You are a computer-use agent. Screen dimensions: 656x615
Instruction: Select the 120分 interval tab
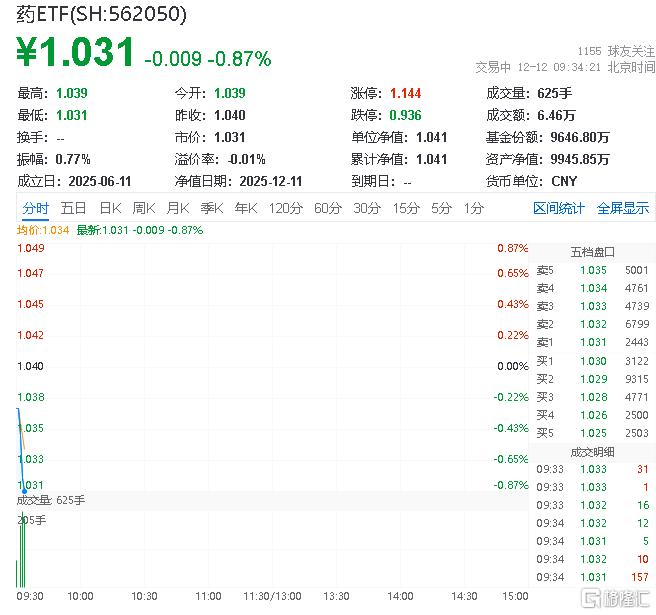[285, 208]
